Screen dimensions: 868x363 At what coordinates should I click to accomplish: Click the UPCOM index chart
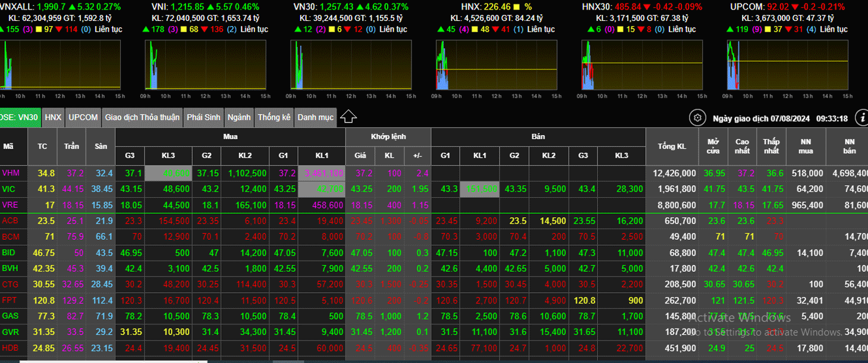click(x=787, y=64)
